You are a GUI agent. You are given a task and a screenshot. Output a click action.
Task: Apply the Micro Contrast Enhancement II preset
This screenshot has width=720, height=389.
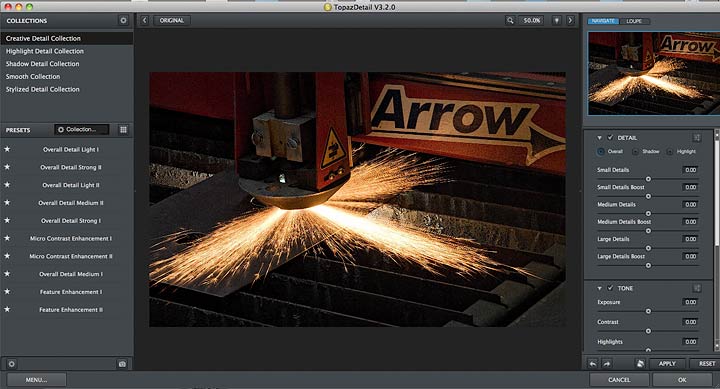pyautogui.click(x=70, y=256)
